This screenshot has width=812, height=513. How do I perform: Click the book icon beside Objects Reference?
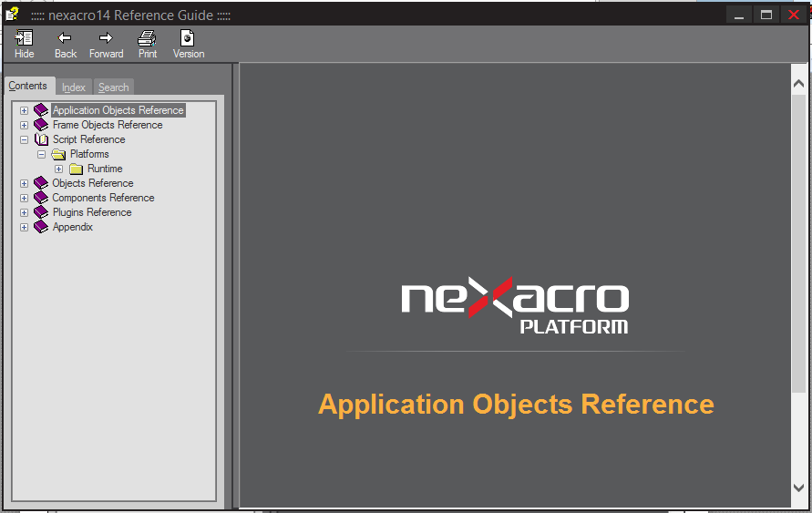[41, 183]
